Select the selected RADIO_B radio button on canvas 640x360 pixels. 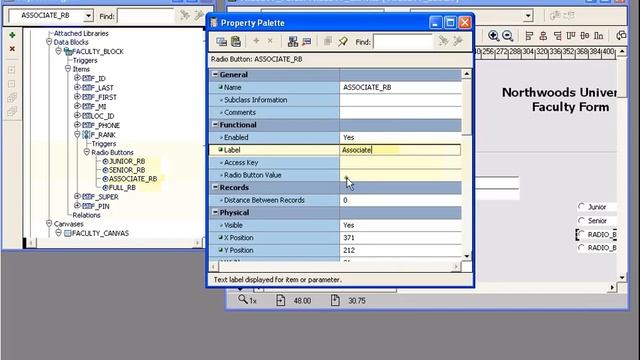(x=582, y=234)
